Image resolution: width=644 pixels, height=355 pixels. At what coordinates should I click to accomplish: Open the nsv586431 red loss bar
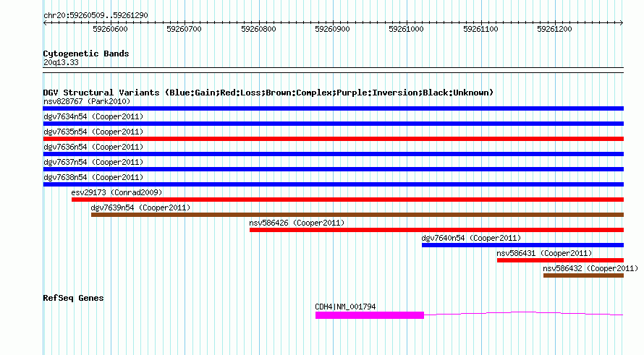pyautogui.click(x=560, y=260)
